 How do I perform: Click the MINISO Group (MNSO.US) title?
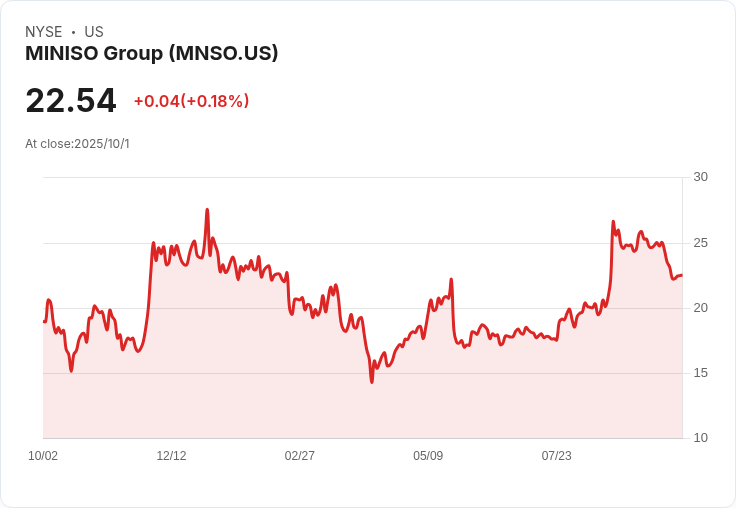point(151,54)
